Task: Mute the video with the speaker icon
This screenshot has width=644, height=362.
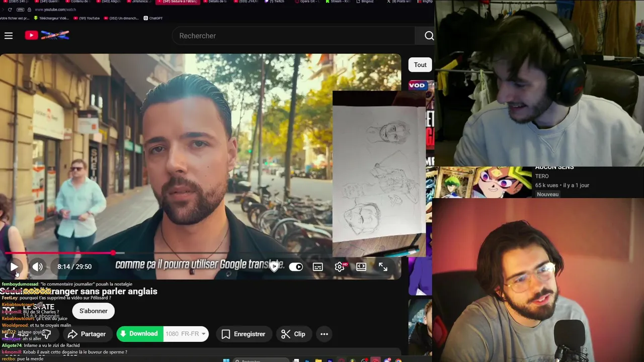Action: point(37,267)
